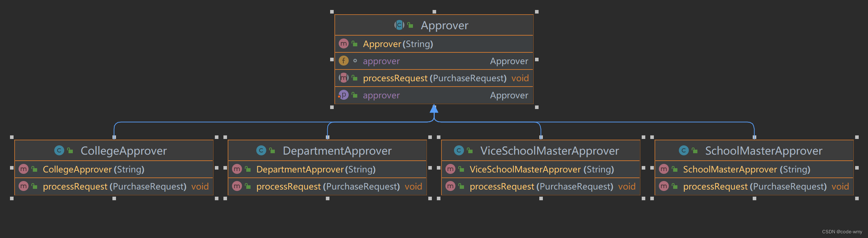
Task: Select the ViceSchoolMasterApprover class title
Action: click(550, 151)
